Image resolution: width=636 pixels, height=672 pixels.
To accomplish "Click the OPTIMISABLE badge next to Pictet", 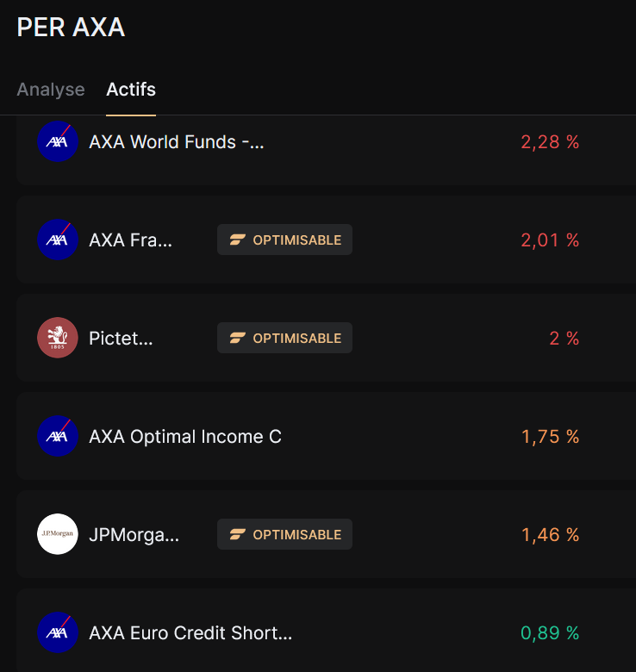I will (284, 338).
